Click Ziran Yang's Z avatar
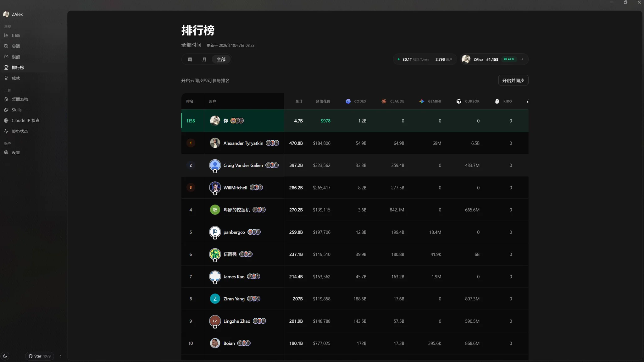The height and width of the screenshot is (362, 644). tap(215, 299)
